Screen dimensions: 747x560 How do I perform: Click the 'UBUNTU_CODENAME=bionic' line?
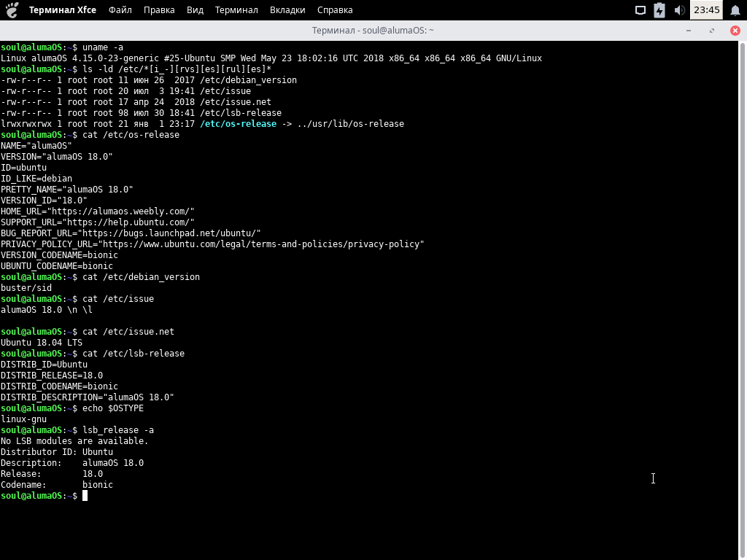(57, 266)
